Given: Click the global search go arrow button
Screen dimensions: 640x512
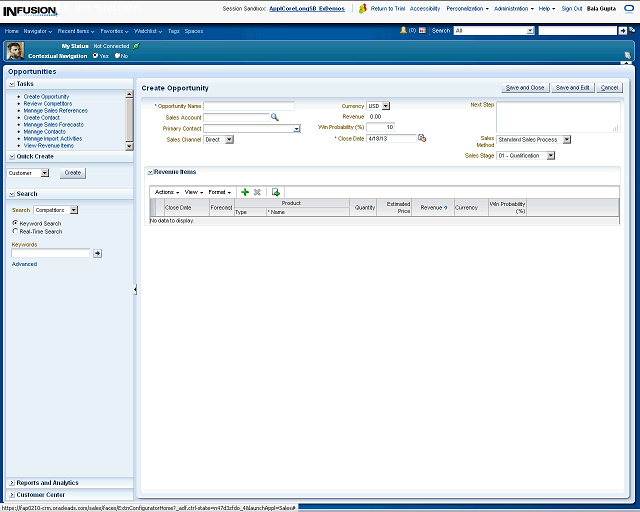Looking at the screenshot, I should (625, 31).
